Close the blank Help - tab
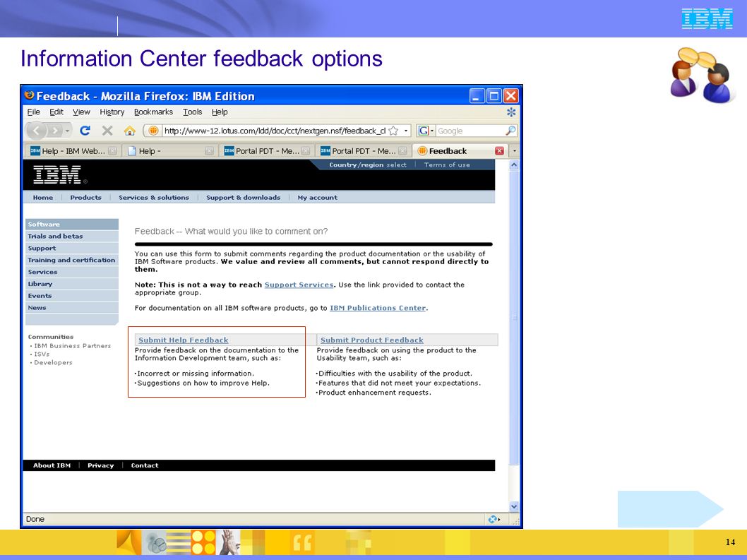The height and width of the screenshot is (560, 747). [x=209, y=150]
